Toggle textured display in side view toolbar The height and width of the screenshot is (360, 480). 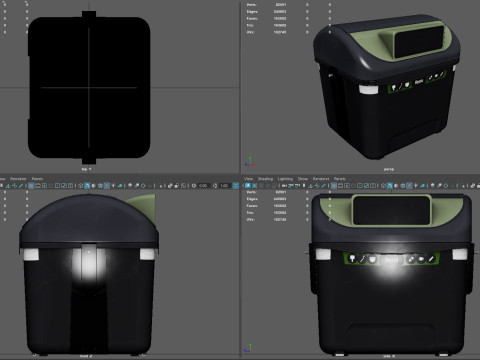409,186
